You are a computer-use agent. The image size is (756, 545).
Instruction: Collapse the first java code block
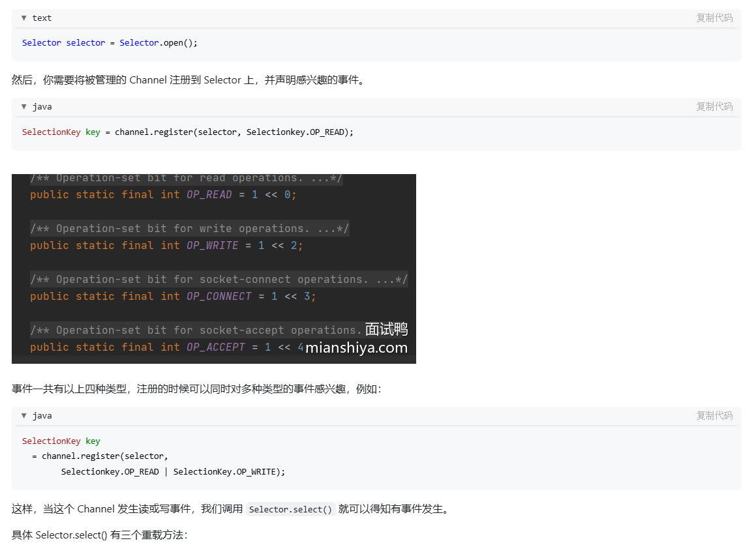point(23,106)
